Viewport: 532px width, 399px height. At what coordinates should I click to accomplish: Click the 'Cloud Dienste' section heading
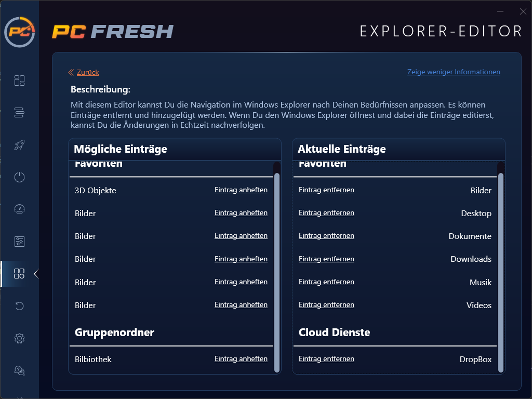pos(334,332)
